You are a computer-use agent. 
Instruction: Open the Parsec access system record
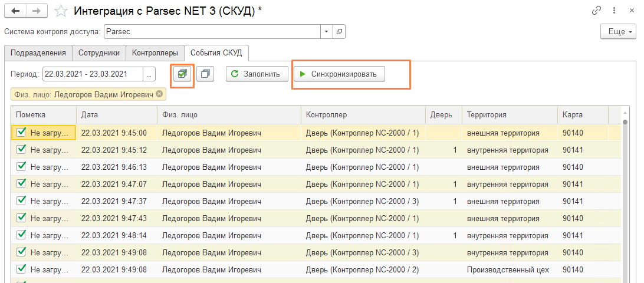[339, 31]
